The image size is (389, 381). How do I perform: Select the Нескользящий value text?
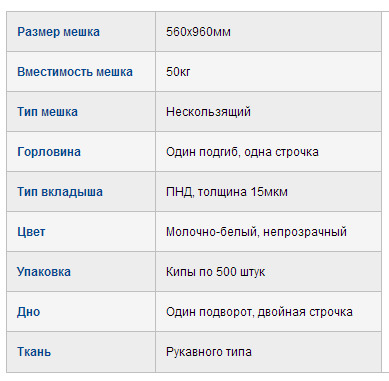click(x=208, y=112)
